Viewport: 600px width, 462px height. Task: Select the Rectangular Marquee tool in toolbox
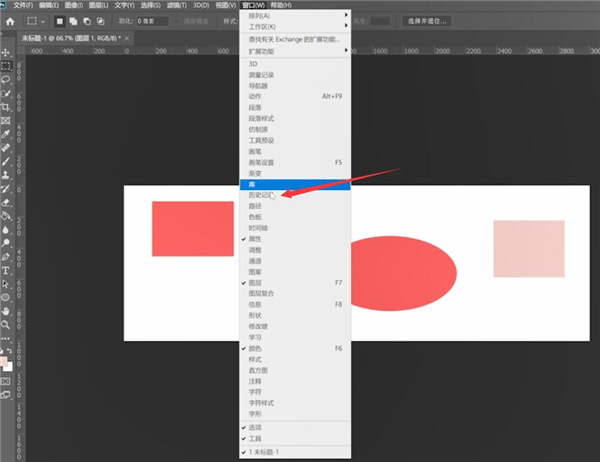(x=6, y=66)
